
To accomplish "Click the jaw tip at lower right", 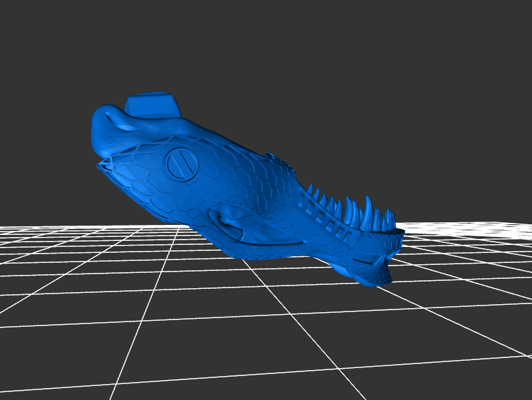I will tap(378, 278).
